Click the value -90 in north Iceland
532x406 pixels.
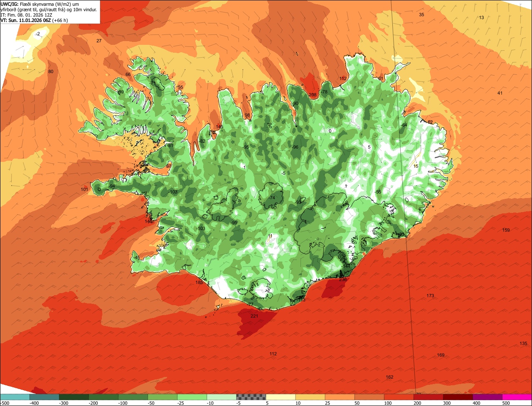[x=295, y=103]
